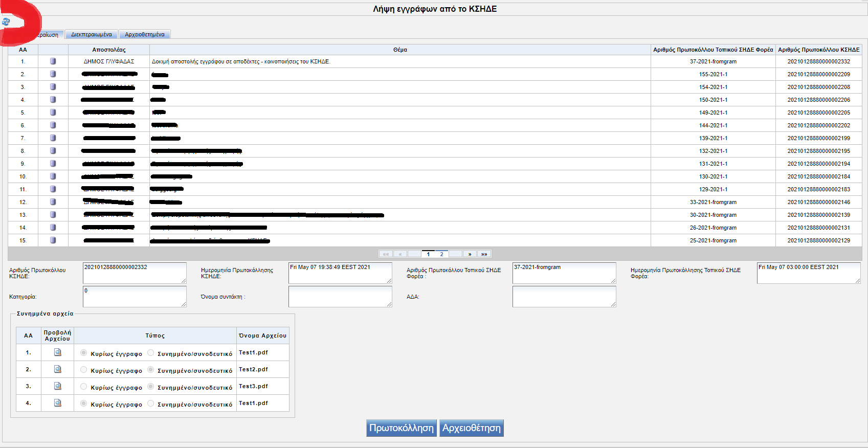
Task: Preview the Test2.pdf attachment file
Action: 58,369
